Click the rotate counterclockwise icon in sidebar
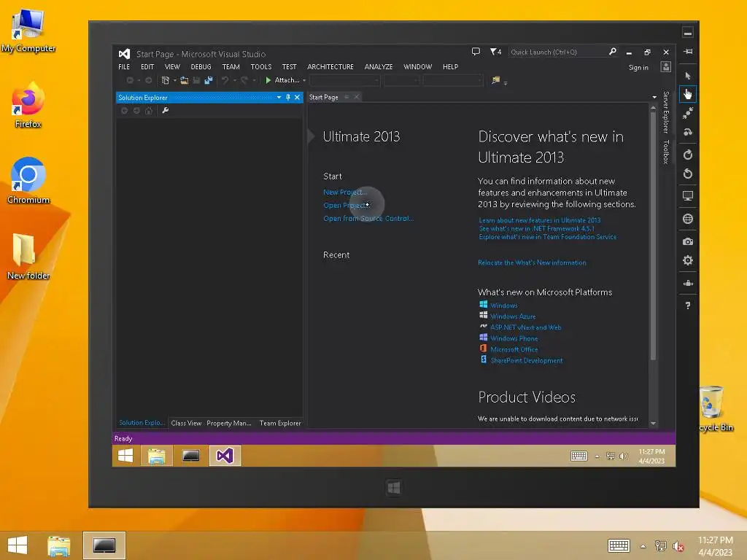The width and height of the screenshot is (747, 560). coord(687,174)
